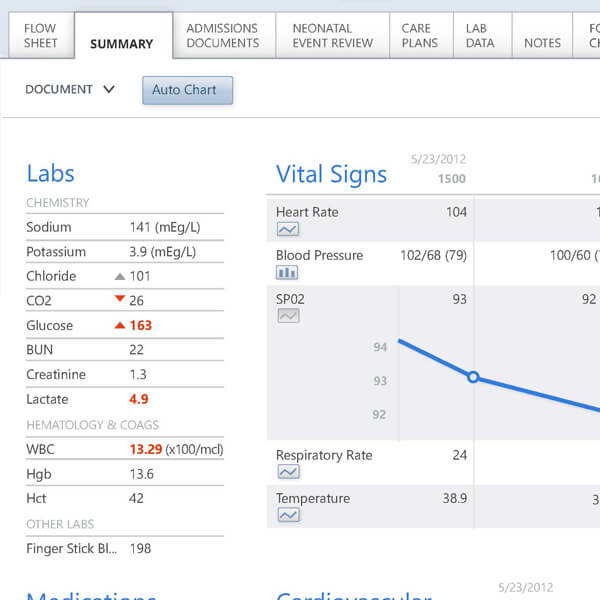
Task: Click the gray up arrow beside Chloride
Action: click(x=120, y=276)
